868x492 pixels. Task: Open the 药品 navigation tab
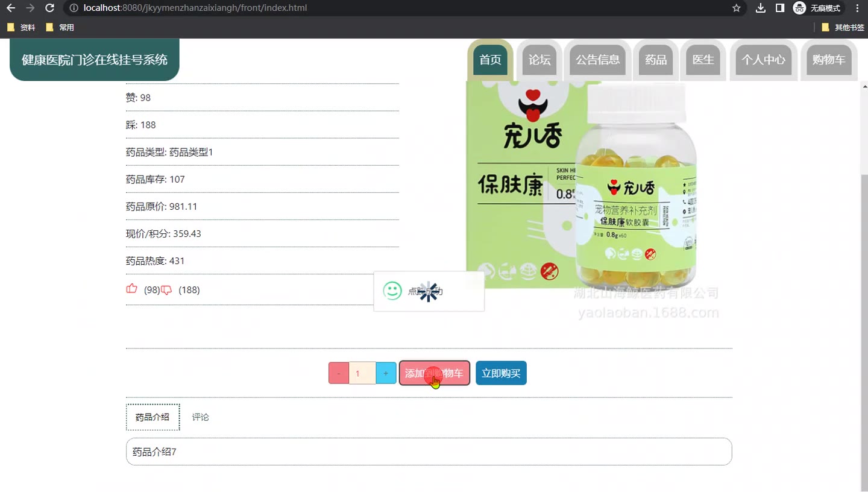pos(656,60)
